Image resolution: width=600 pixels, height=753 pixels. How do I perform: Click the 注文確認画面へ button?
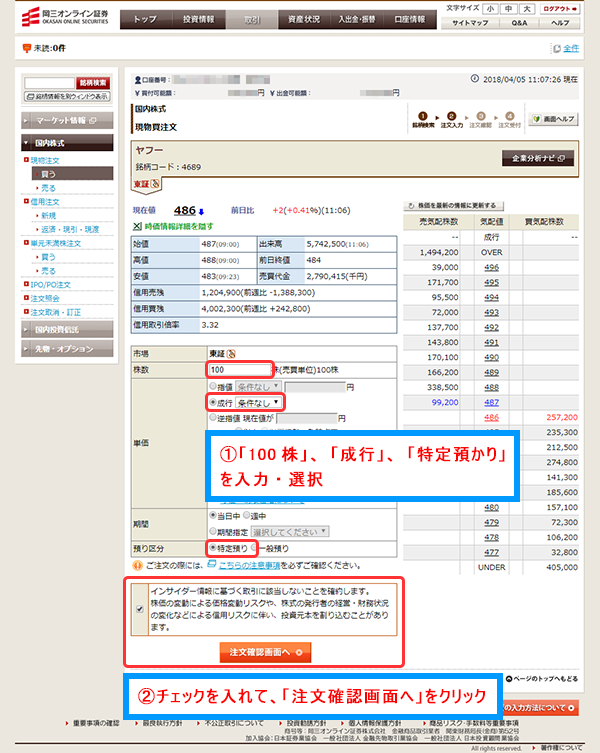(x=265, y=652)
